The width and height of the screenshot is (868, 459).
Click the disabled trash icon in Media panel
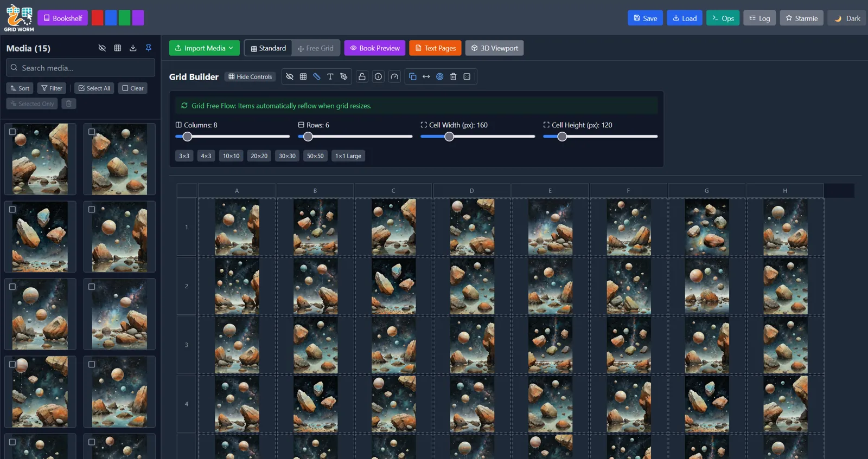tap(69, 104)
